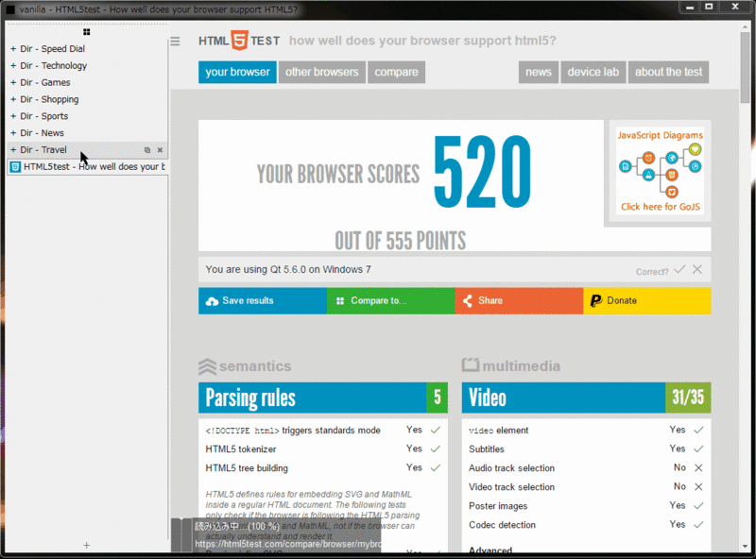The image size is (756, 559).
Task: Click the 'HTML5 tokenizer' row
Action: (x=323, y=449)
